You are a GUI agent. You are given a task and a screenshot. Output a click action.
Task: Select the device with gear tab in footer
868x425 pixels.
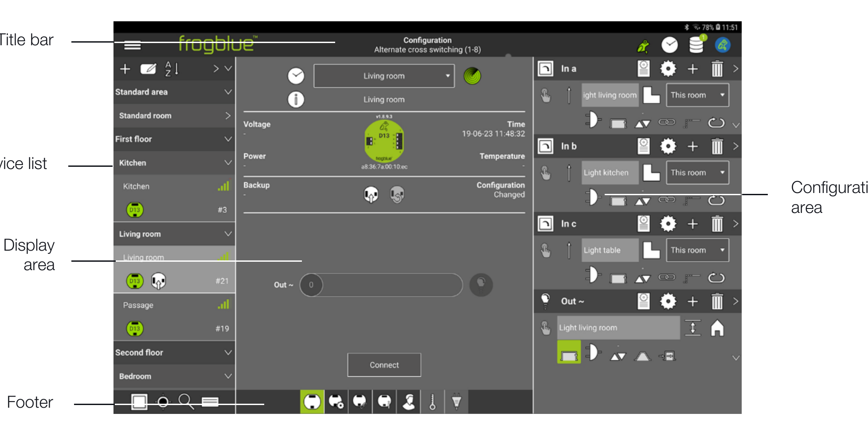336,402
